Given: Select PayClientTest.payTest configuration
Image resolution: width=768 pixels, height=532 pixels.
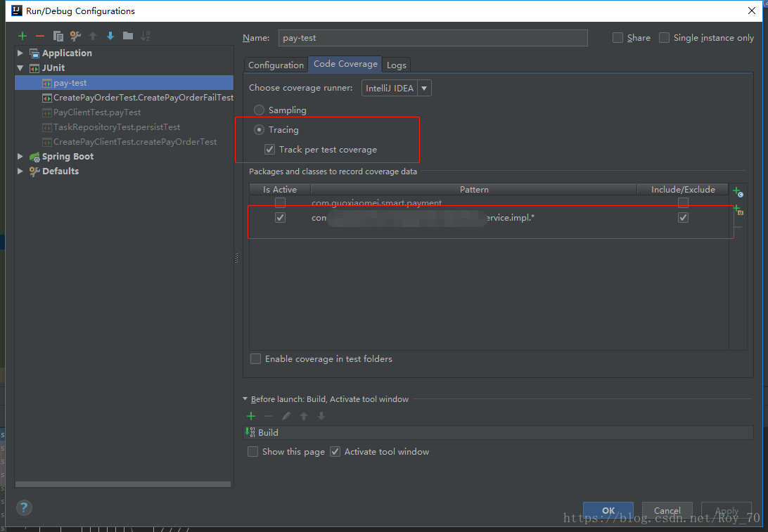Looking at the screenshot, I should point(124,112).
